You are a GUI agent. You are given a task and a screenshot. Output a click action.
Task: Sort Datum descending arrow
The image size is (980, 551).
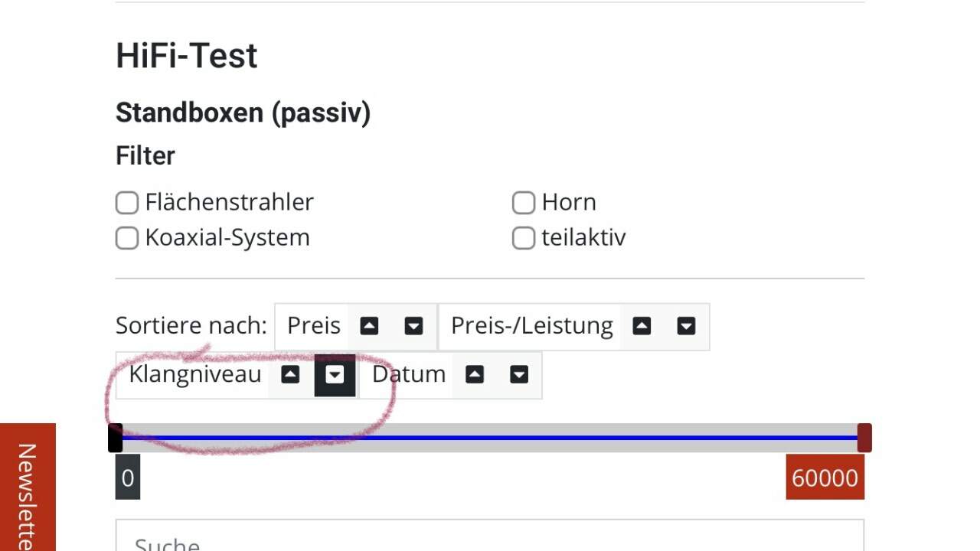click(519, 374)
